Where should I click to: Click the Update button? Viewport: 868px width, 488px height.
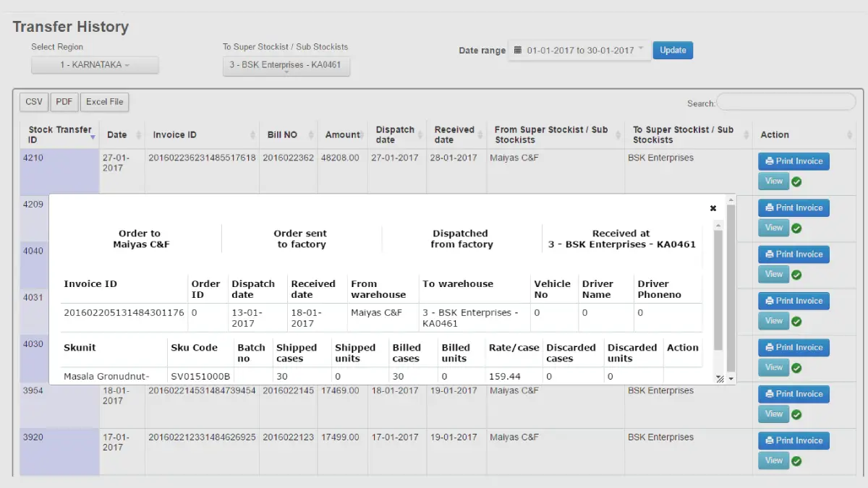[x=673, y=51]
